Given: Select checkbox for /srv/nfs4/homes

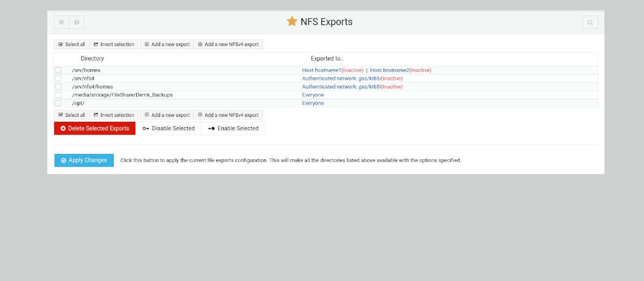Looking at the screenshot, I should 58,86.
